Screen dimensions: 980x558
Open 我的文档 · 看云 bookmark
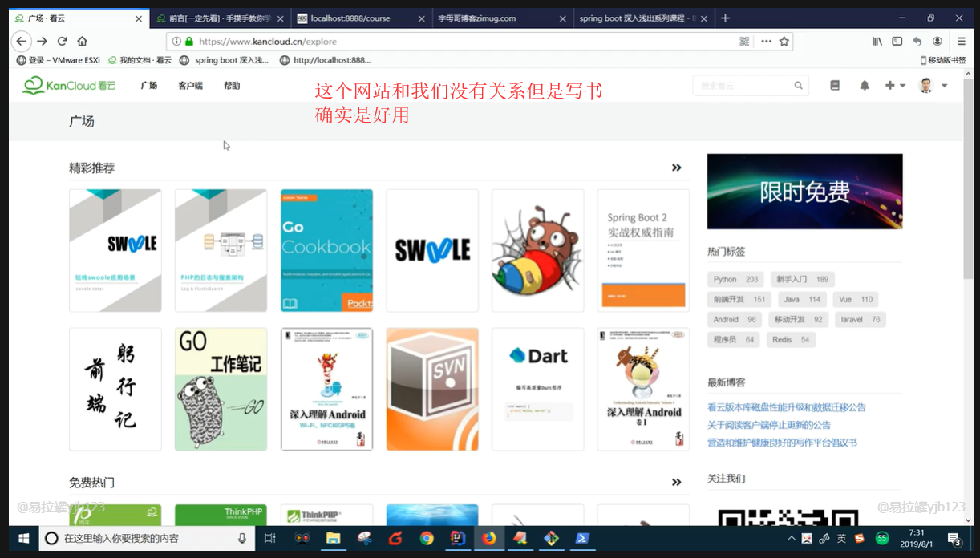point(140,60)
